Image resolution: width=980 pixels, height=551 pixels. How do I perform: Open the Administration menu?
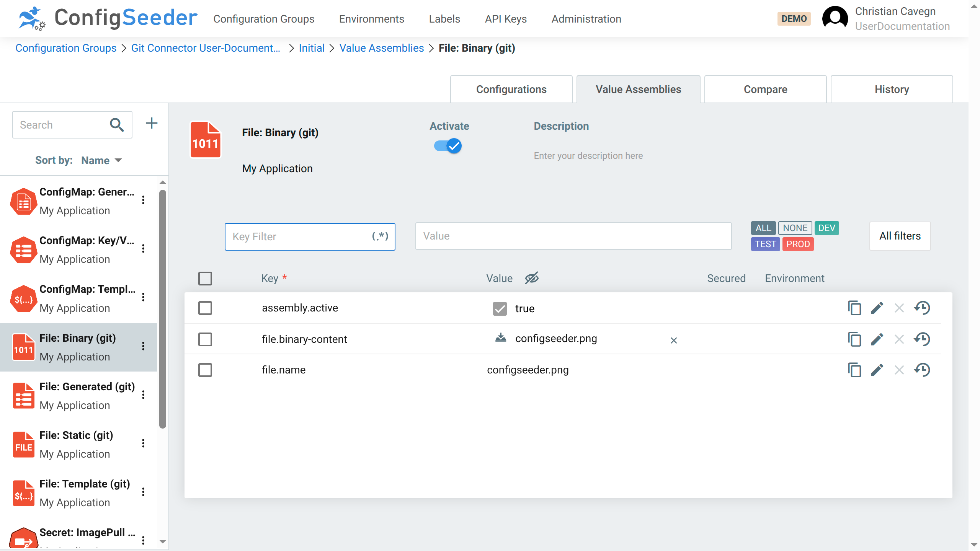coord(586,19)
